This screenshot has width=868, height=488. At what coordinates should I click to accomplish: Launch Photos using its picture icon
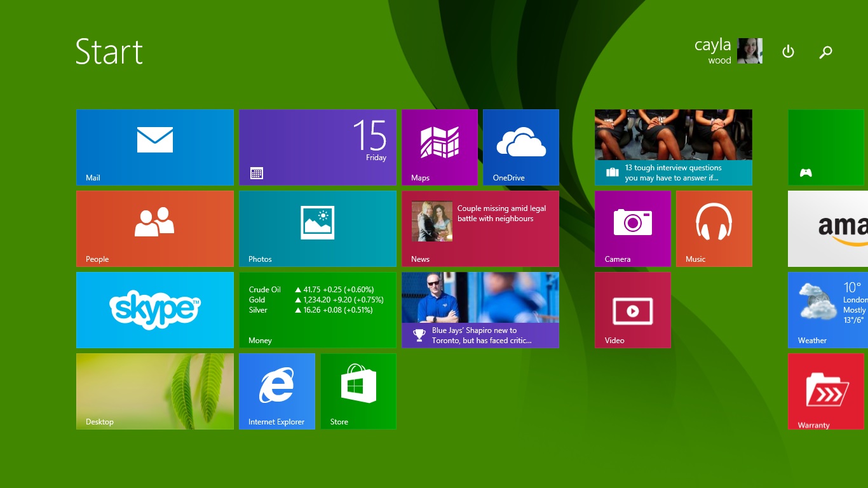[x=318, y=222]
